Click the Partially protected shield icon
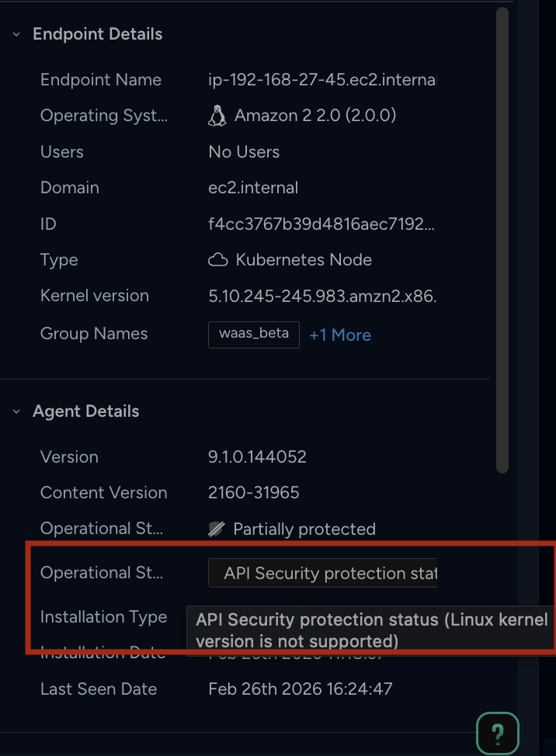Image resolution: width=556 pixels, height=756 pixels. point(217,529)
